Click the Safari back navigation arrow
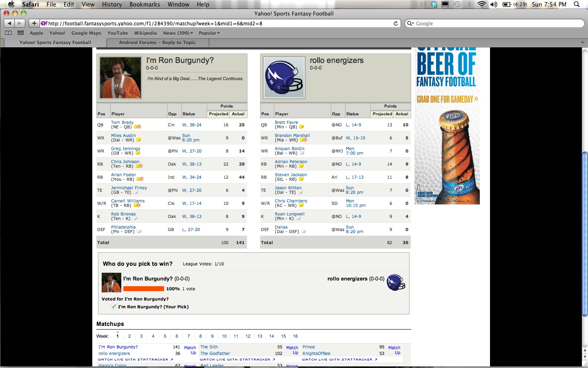Image resolution: width=588 pixels, height=368 pixels. pos(9,23)
